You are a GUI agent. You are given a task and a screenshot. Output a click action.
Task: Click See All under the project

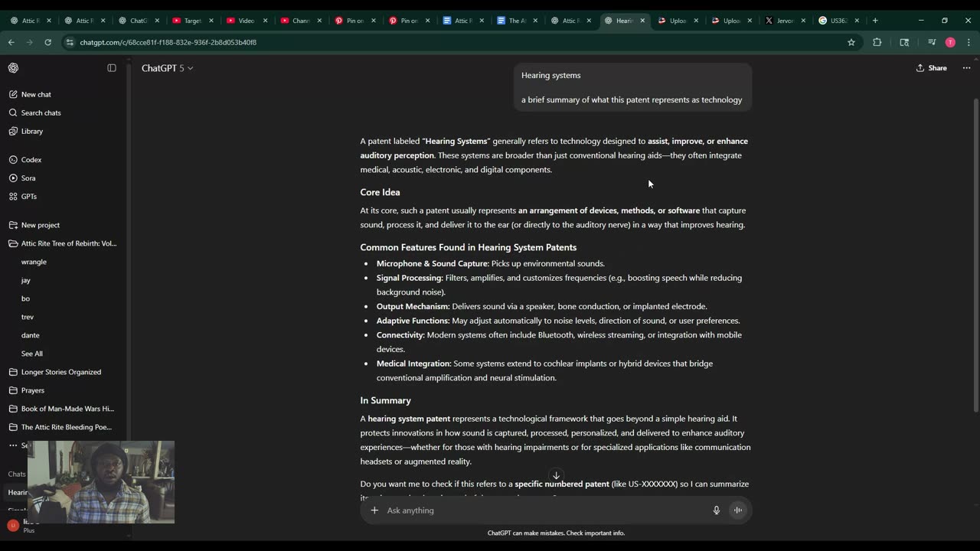32,354
